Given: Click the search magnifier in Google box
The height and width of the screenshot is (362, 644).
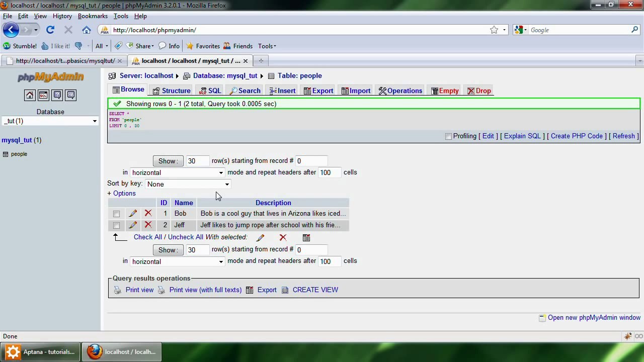Looking at the screenshot, I should 634,30.
